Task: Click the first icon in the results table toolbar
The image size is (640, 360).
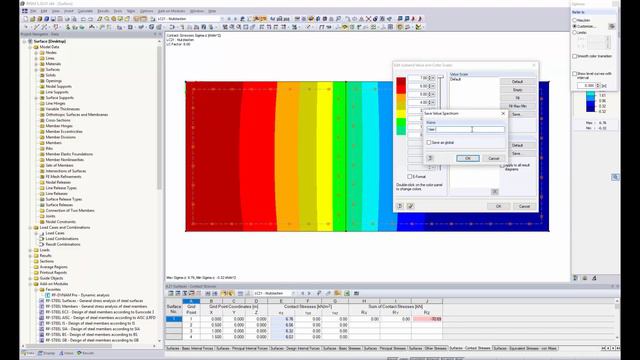Action: 171,293
